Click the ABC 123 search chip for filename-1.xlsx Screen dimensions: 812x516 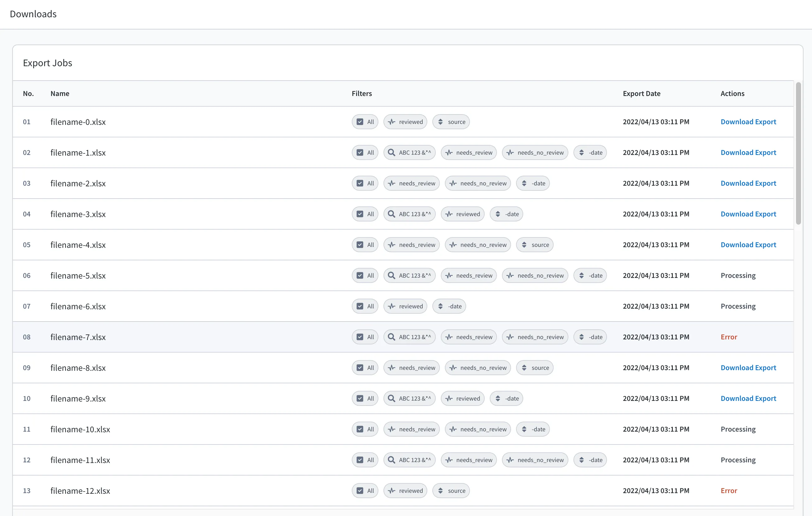point(409,152)
